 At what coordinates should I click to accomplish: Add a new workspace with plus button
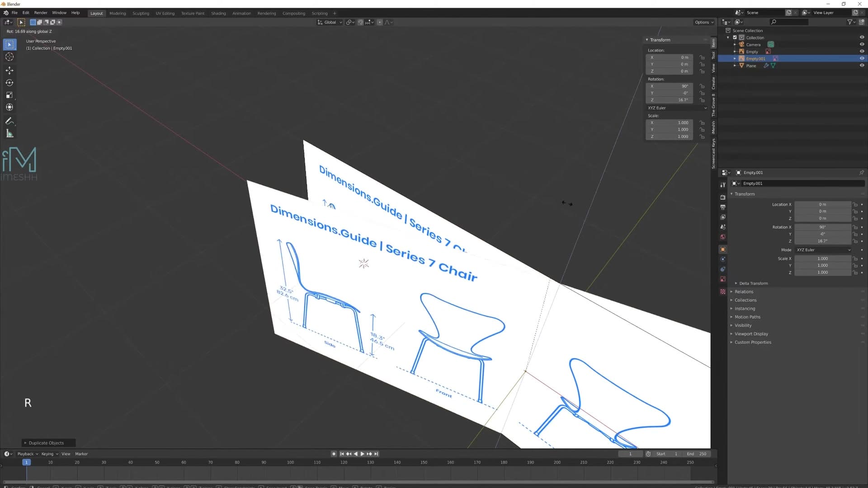pyautogui.click(x=335, y=13)
